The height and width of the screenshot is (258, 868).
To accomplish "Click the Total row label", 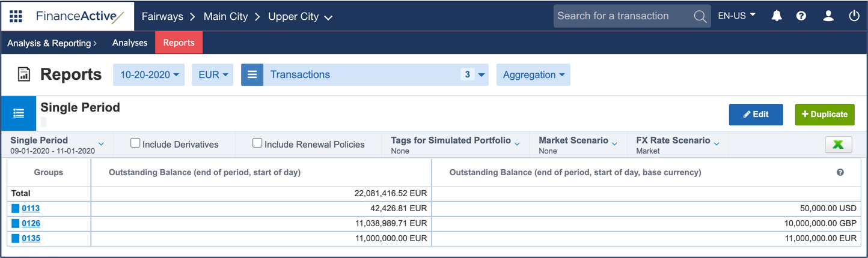I will coord(20,193).
